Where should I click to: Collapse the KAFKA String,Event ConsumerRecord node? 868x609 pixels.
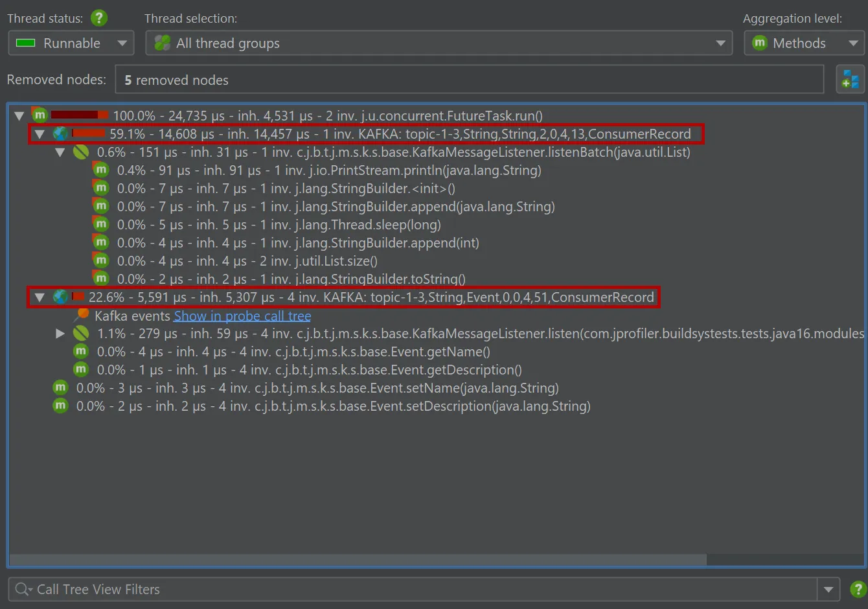(40, 297)
